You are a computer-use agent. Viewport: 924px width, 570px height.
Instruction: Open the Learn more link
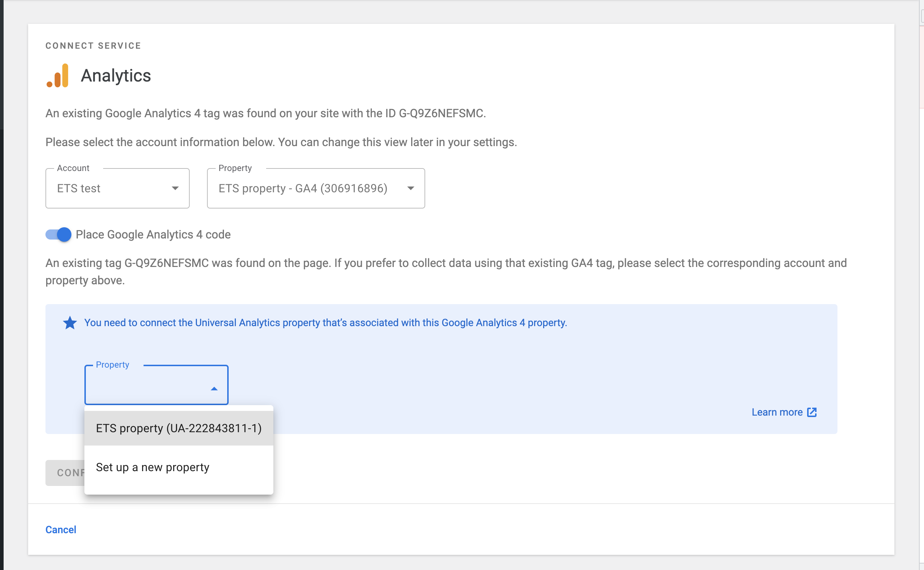point(776,412)
